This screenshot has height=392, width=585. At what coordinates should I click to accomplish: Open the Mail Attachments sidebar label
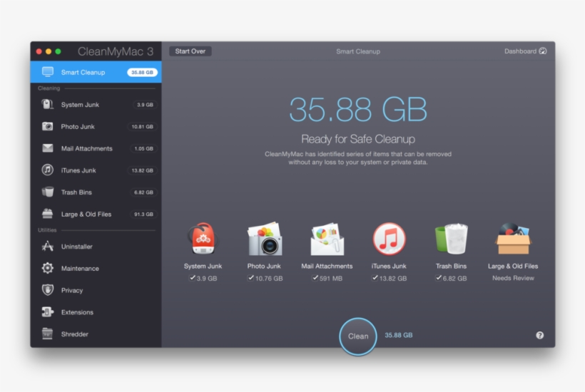coord(86,148)
